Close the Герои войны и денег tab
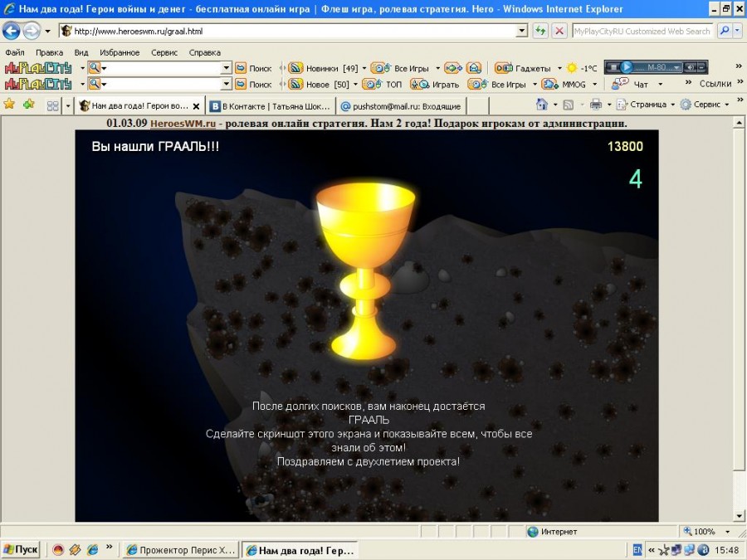Image resolution: width=747 pixels, height=560 pixels. point(196,107)
